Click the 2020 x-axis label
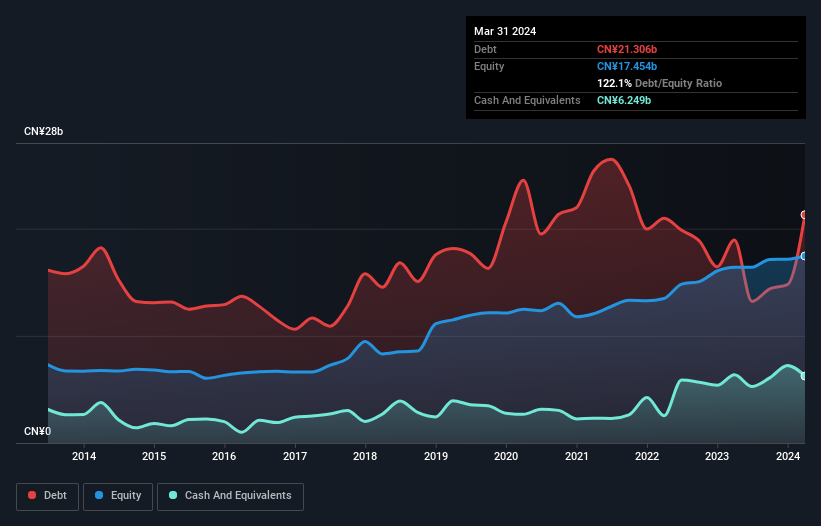The height and width of the screenshot is (526, 821). [x=506, y=456]
